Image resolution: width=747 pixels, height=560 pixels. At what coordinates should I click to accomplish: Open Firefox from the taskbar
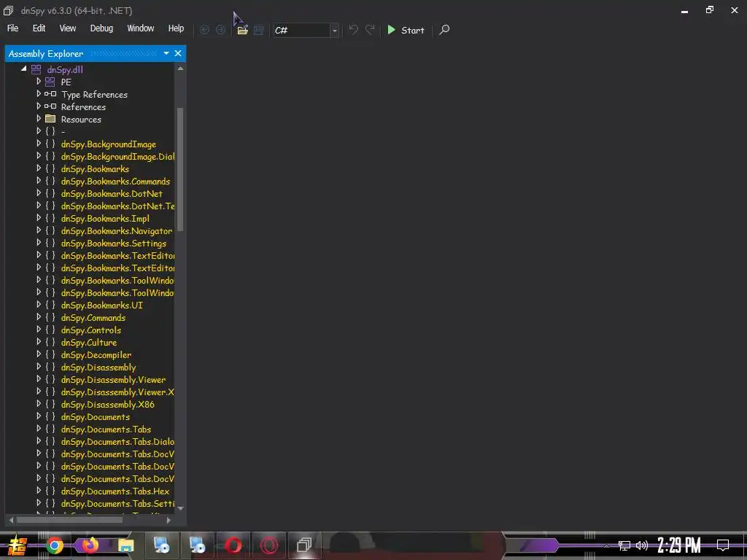(90, 545)
